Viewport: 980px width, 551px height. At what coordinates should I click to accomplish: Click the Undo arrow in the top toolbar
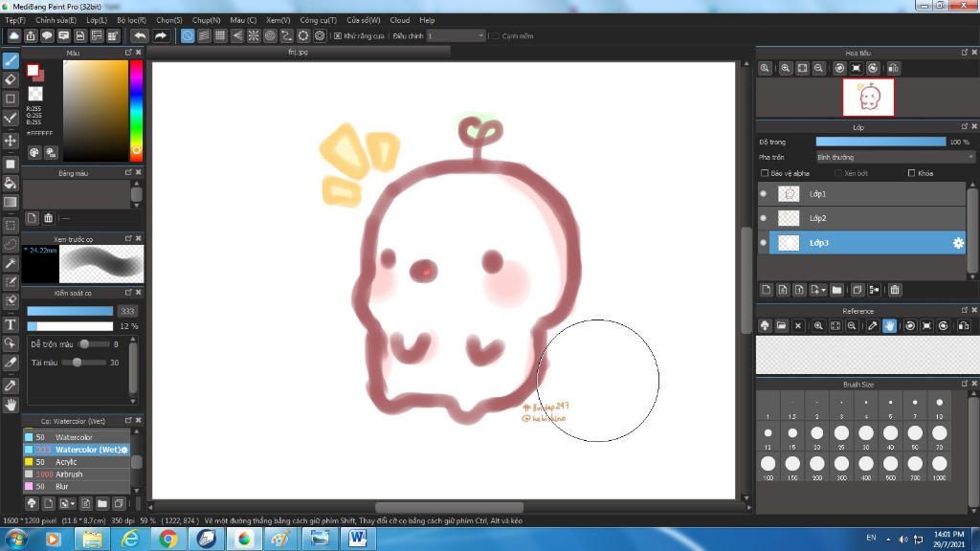(140, 35)
